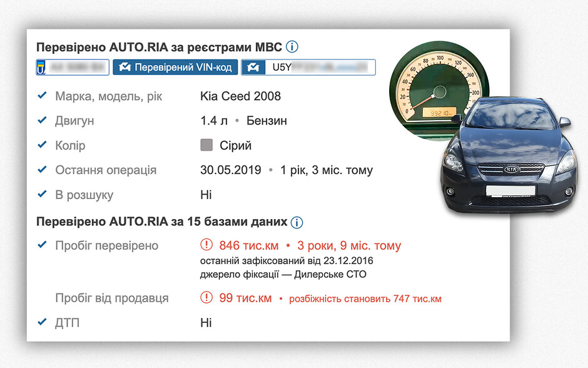Viewport: 588px width, 368px height.
Task: Click checkmark beside ДТП row
Action: coord(43,322)
